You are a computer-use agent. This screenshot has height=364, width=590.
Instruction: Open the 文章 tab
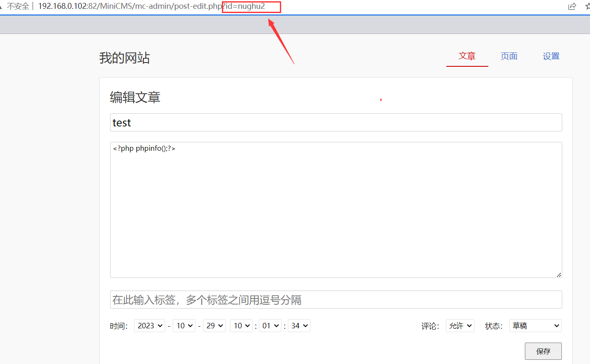click(467, 56)
